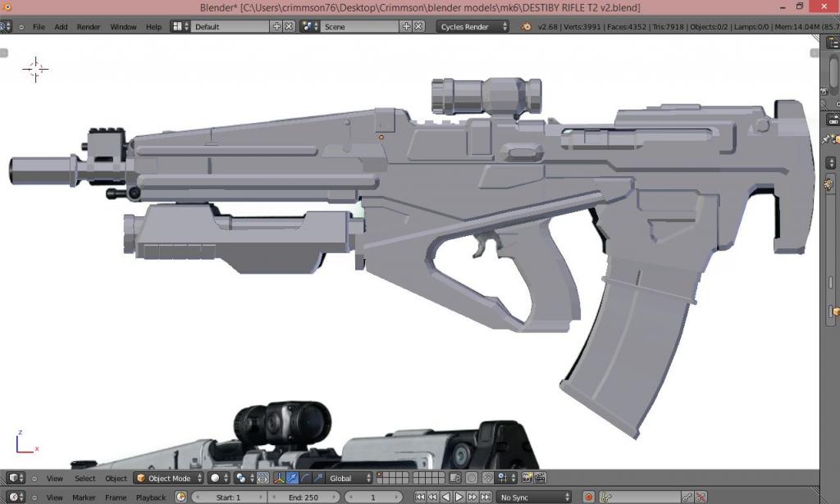840x504 pixels.
Task: Click the Start: 1 frame field
Action: click(228, 497)
